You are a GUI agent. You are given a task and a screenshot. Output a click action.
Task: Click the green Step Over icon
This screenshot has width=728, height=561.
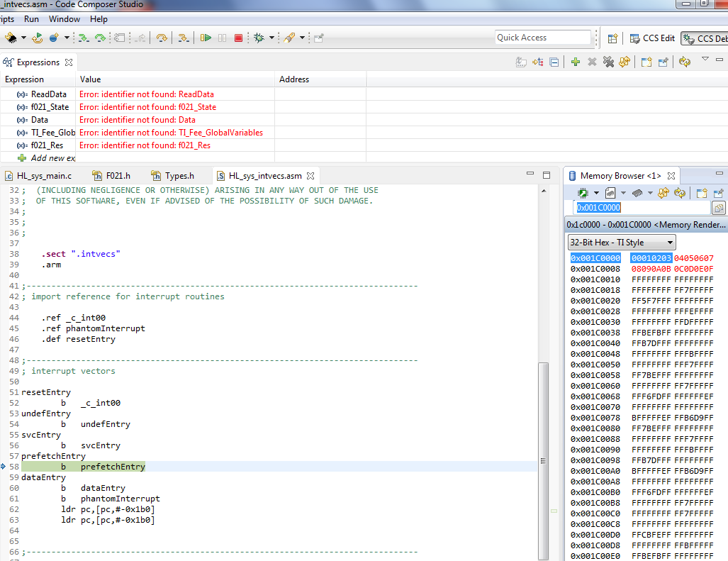[x=100, y=38]
